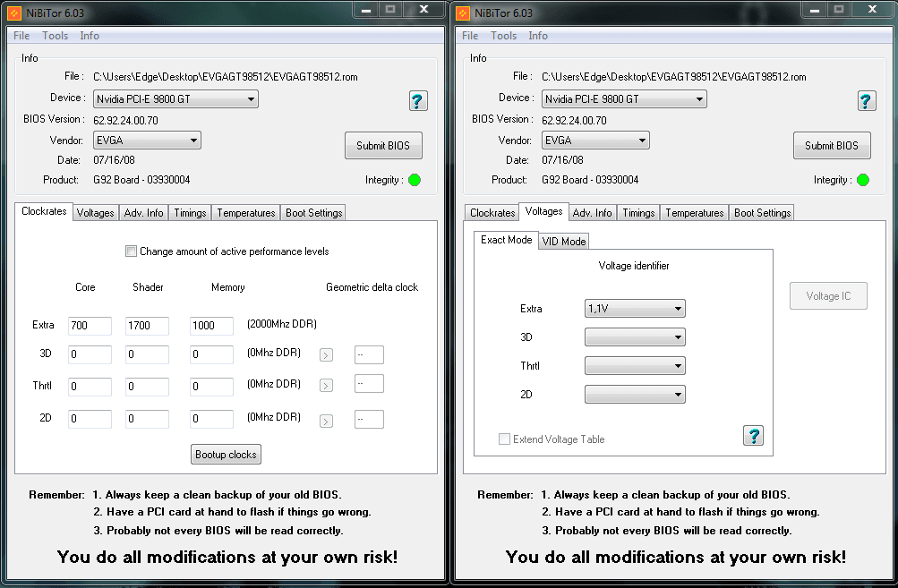Viewport: 898px width, 588px height.
Task: Select the VID Mode tab
Action: [x=564, y=242]
